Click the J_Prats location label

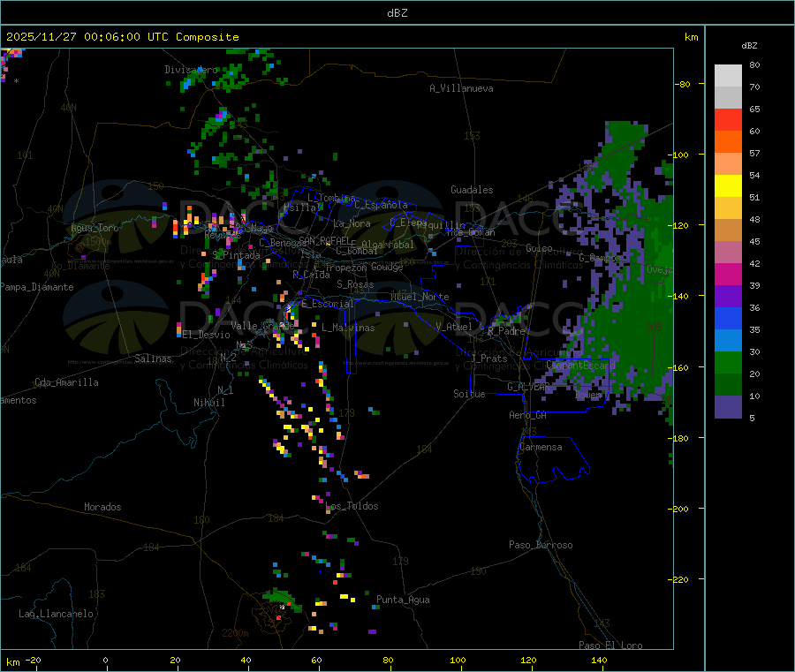(x=488, y=358)
